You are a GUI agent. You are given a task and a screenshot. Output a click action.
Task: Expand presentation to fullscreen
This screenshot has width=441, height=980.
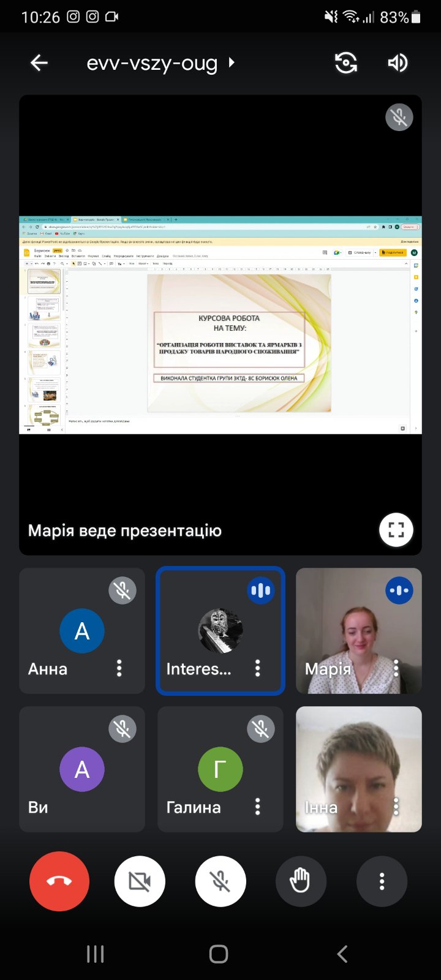396,530
